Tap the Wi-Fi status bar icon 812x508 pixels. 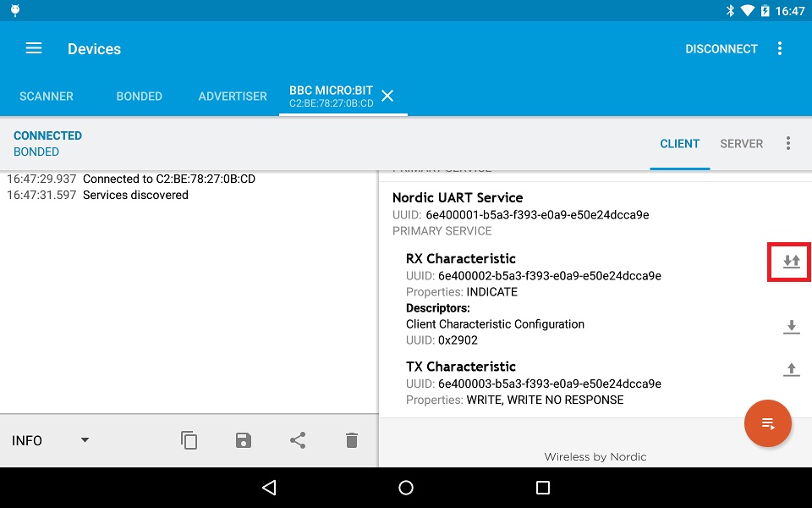tap(747, 10)
